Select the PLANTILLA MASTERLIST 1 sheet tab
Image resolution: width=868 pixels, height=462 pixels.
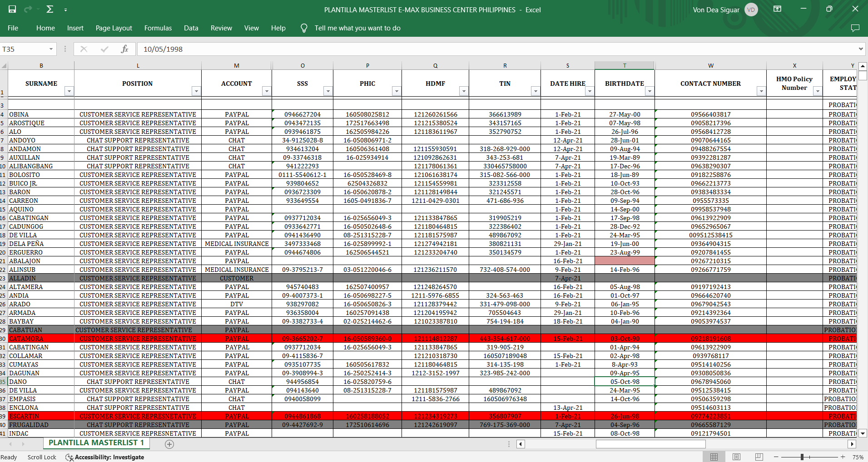click(96, 443)
